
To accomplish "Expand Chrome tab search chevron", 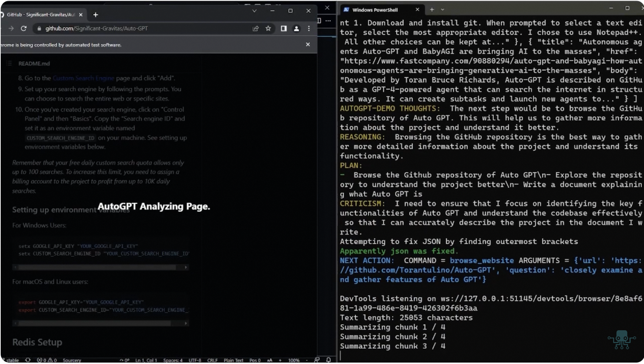I will [254, 11].
